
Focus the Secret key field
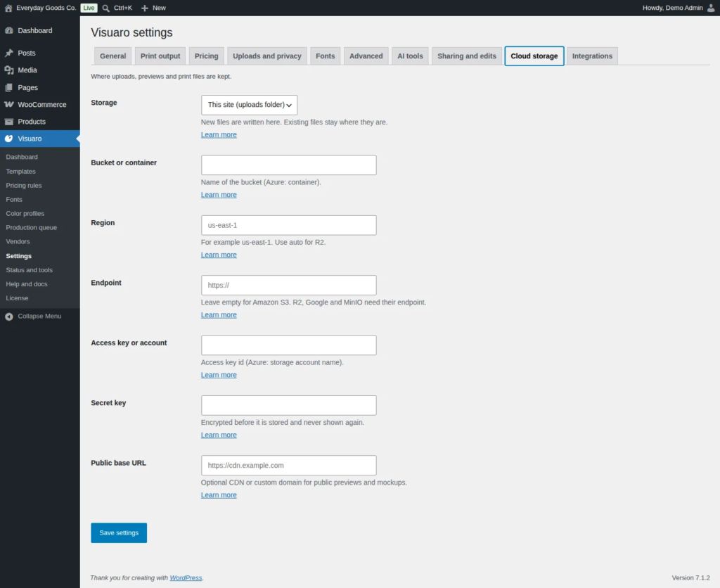point(289,405)
